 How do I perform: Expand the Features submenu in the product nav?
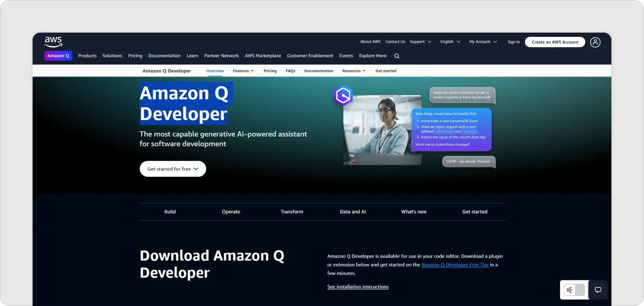pos(243,71)
